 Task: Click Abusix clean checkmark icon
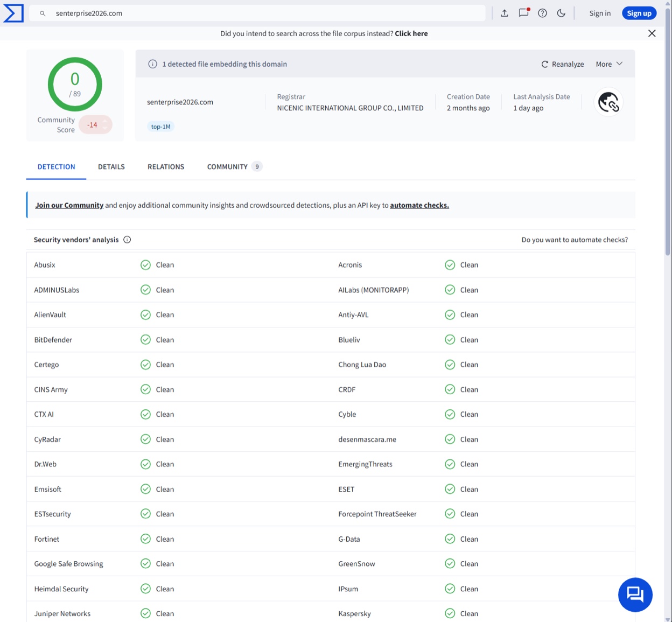(x=145, y=265)
